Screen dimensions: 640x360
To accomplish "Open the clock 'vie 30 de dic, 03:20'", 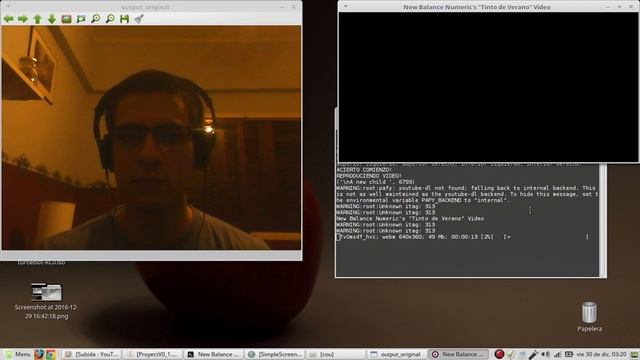I will 601,354.
